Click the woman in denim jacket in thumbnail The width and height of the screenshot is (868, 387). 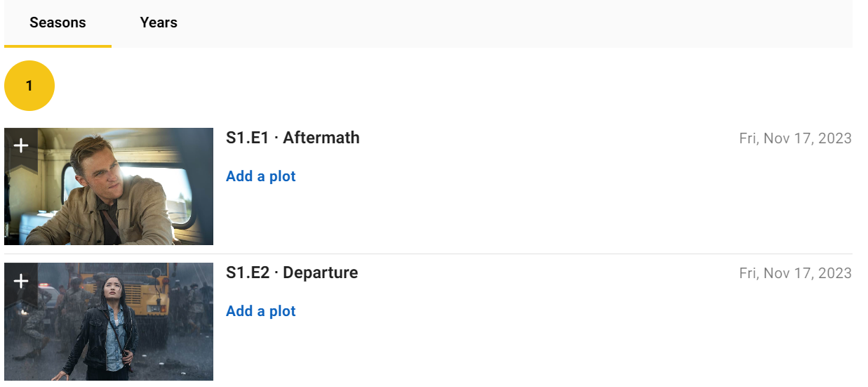point(109,327)
